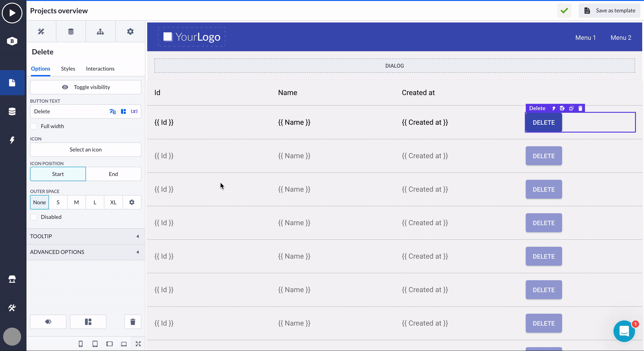Open the Actions lightning bolt icon

click(12, 140)
